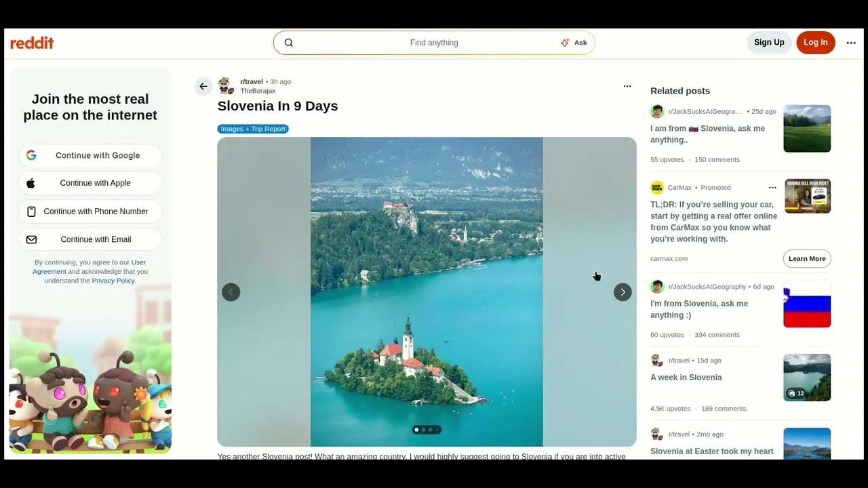Select the Images + Trip Report flair
The image size is (868, 488).
point(253,129)
